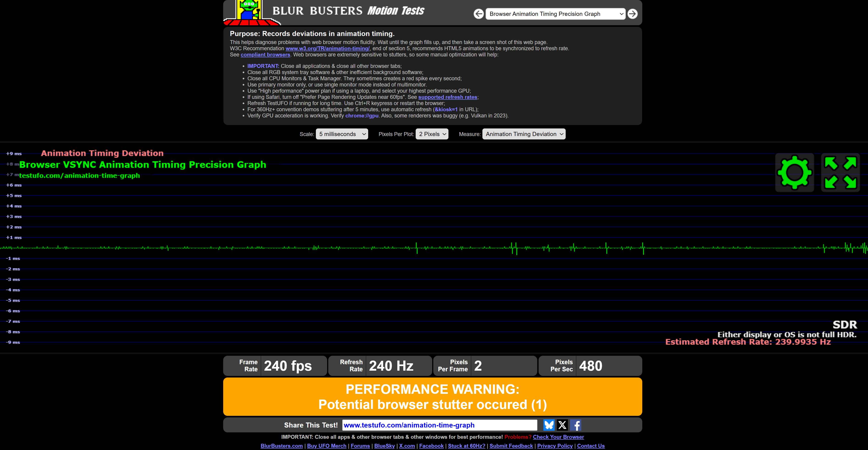Open settings via green gear icon

tap(795, 172)
